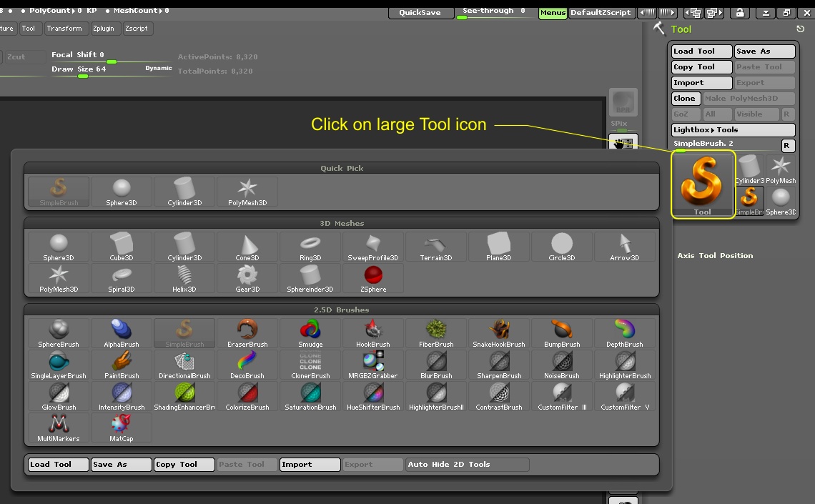
Task: Toggle the UI lock icon in title bar
Action: [740, 12]
